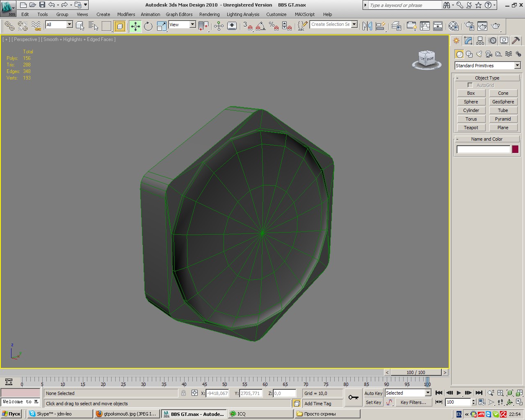Open the All selection filter dropdown
Screen dimensions: 525x420
(x=69, y=25)
